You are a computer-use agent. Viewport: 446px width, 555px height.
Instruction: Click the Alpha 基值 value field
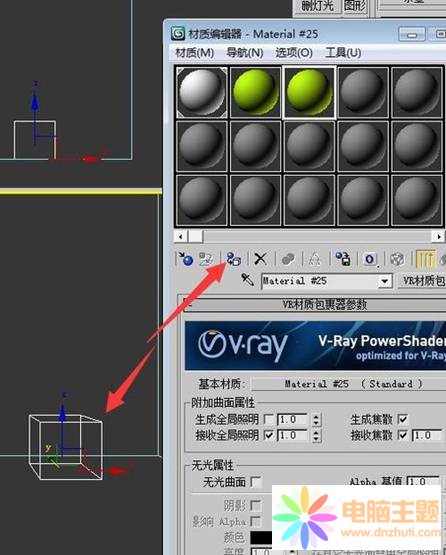[x=423, y=482]
